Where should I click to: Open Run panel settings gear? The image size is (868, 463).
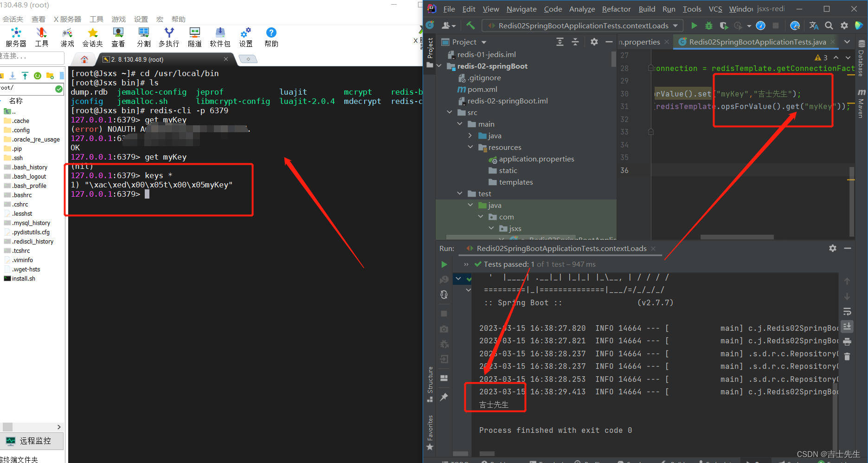click(833, 248)
